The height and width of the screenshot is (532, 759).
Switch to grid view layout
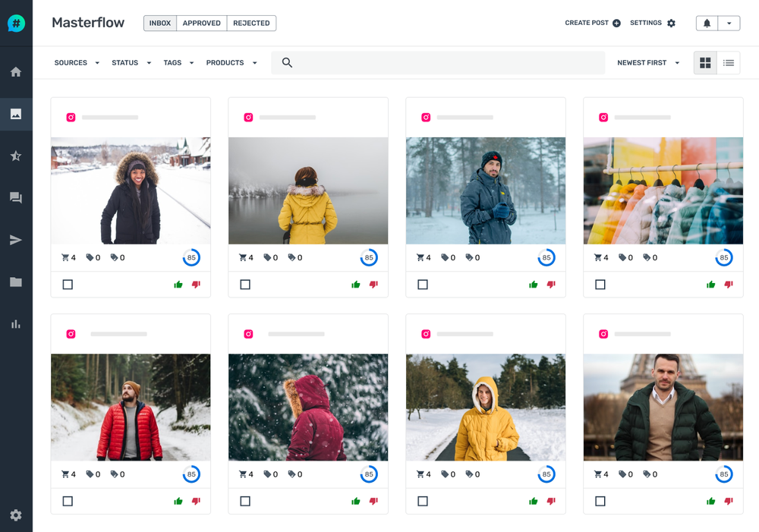point(705,63)
